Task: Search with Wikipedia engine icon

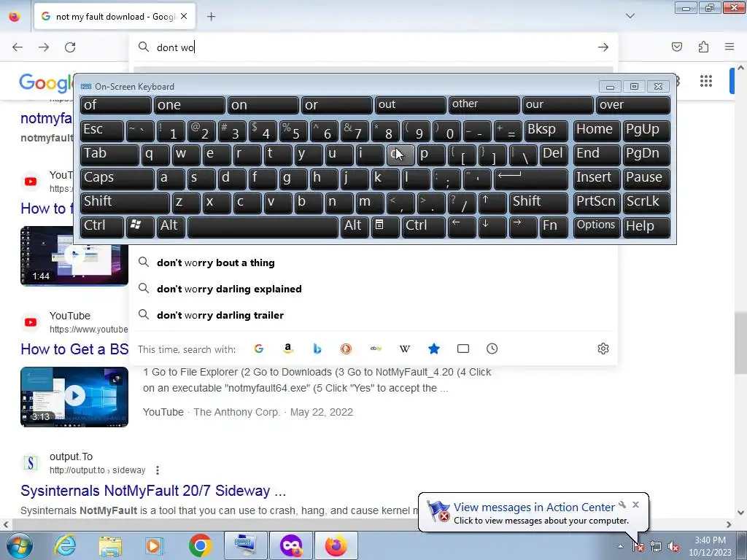Action: point(404,349)
